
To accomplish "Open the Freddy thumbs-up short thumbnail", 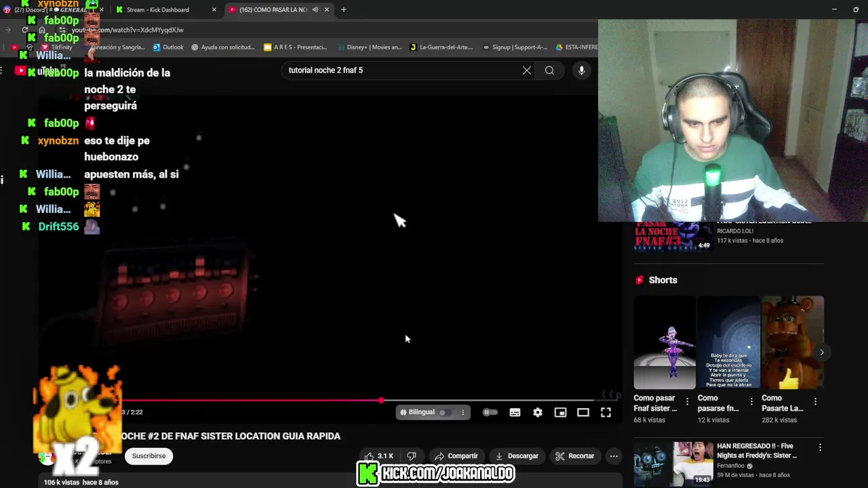I will pos(793,342).
